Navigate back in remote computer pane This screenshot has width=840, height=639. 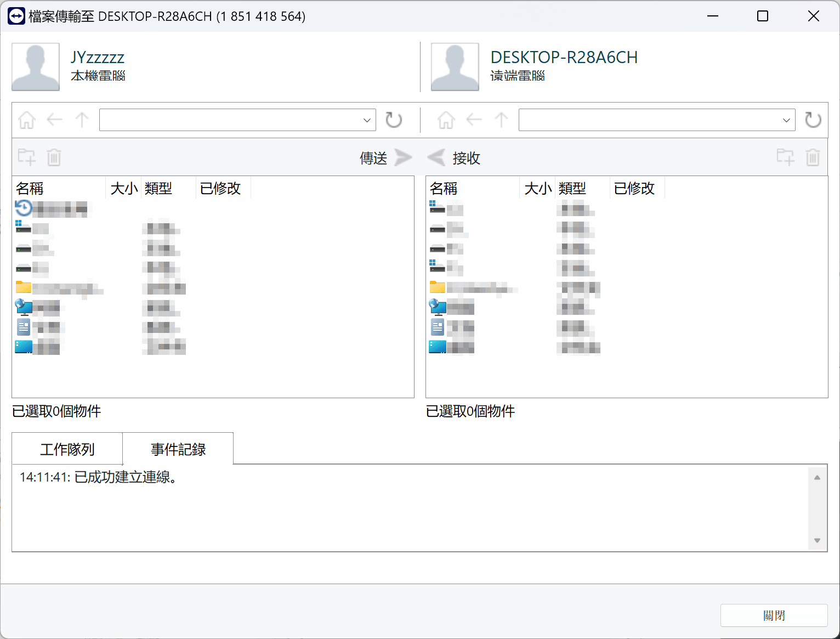[474, 120]
